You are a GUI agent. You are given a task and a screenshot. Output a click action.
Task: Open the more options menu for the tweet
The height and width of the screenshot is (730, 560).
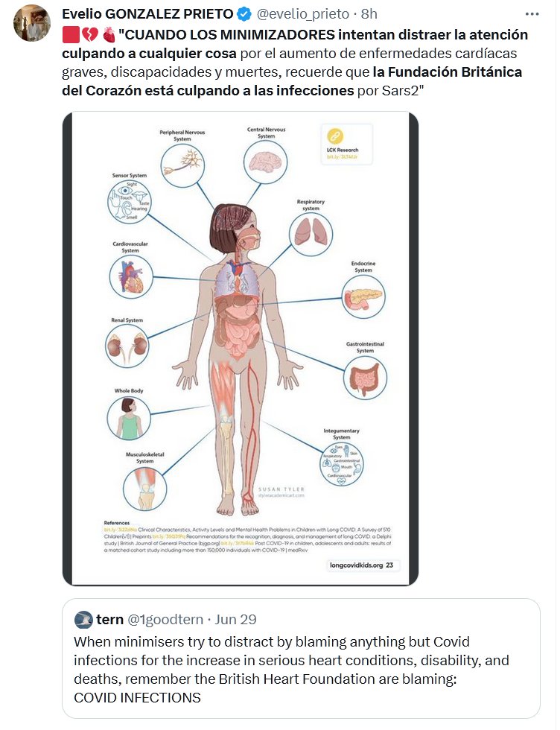click(x=531, y=14)
